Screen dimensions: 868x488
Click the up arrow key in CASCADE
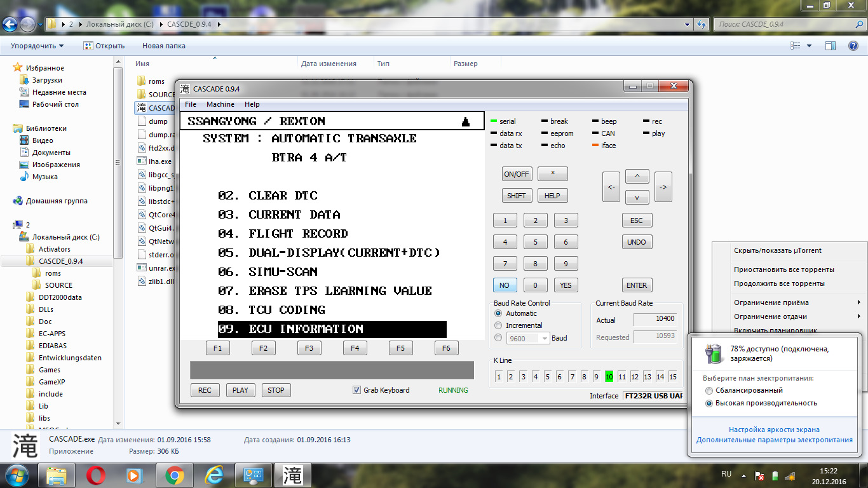pos(637,176)
